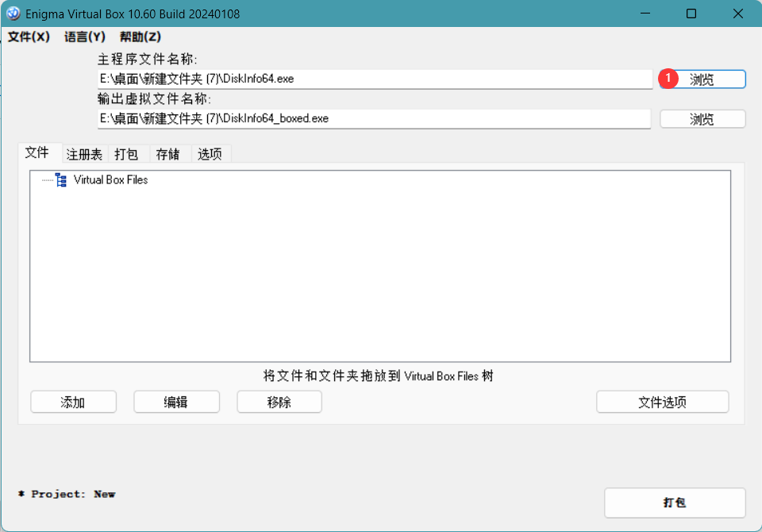Viewport: 762px width, 532px height.
Task: Click the 主程序文件名称 label
Action: (x=148, y=60)
